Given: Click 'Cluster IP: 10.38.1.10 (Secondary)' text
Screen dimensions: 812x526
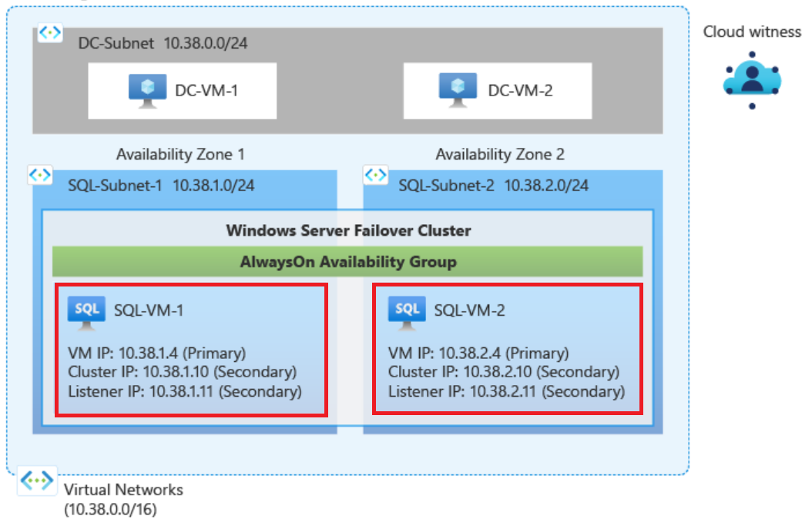Looking at the screenshot, I should point(183,372).
